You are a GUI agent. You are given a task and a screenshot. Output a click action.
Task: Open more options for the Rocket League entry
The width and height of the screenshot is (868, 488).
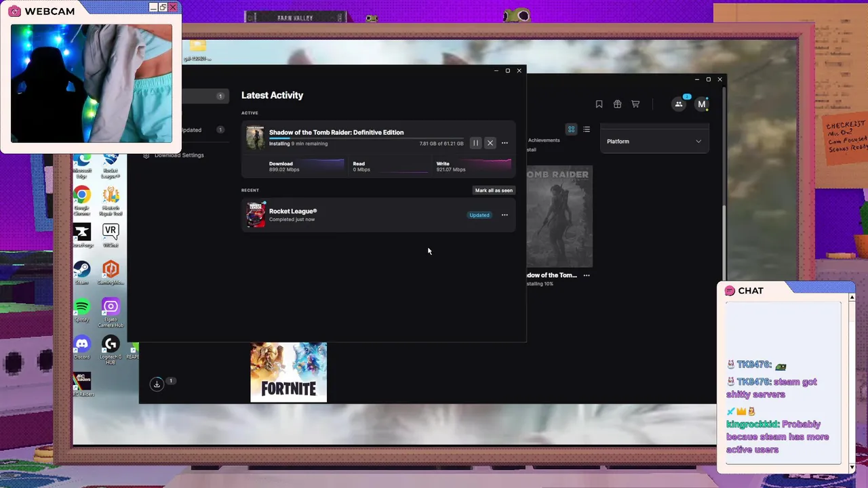point(505,215)
